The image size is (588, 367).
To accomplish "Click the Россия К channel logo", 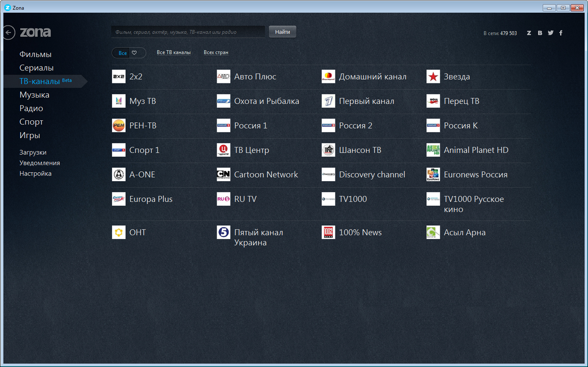I will click(433, 125).
